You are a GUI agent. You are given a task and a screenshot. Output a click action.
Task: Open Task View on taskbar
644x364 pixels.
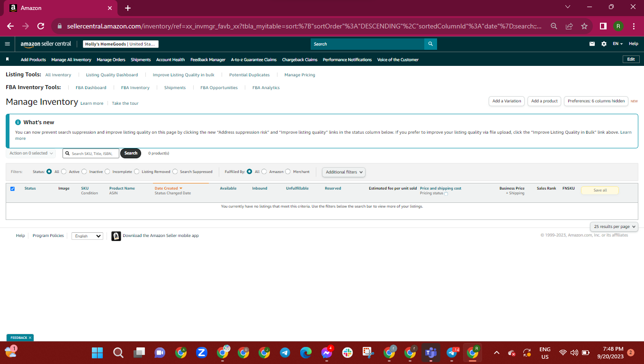point(139,353)
